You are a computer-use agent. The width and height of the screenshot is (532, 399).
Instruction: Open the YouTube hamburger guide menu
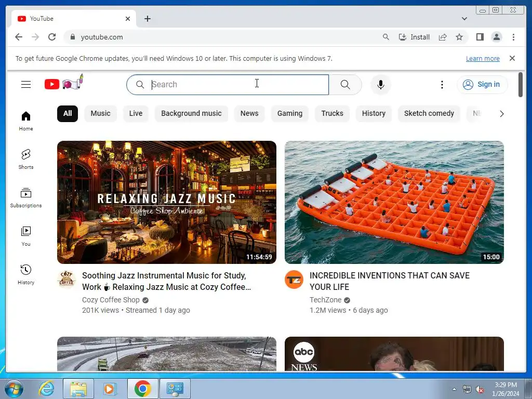click(26, 84)
